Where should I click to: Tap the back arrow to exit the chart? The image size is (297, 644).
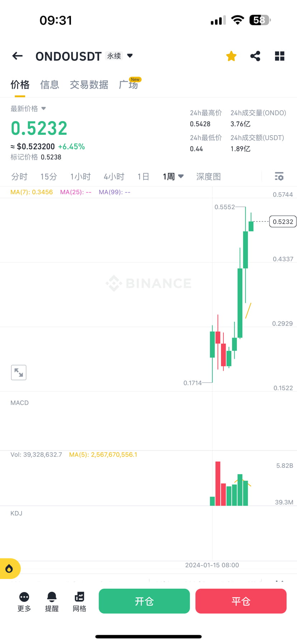click(17, 56)
